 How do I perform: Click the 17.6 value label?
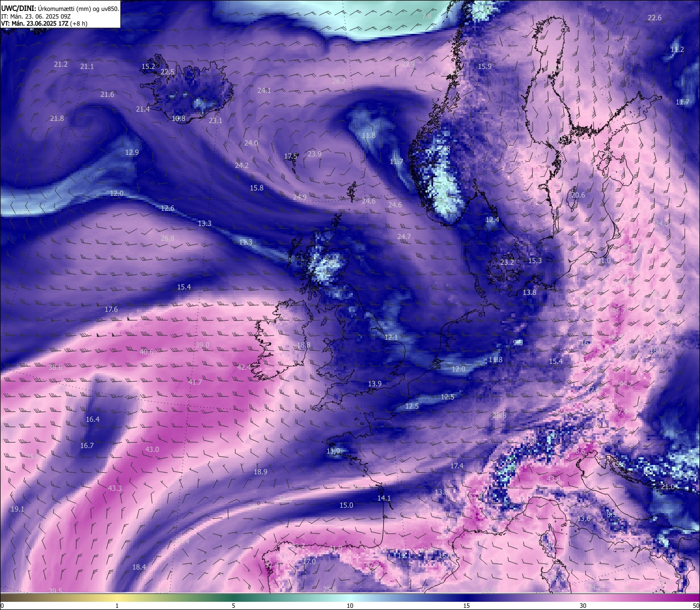[111, 310]
